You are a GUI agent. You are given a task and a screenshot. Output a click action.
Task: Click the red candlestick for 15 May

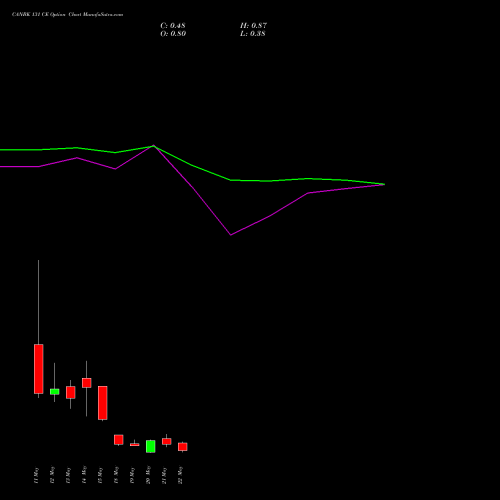point(103,403)
